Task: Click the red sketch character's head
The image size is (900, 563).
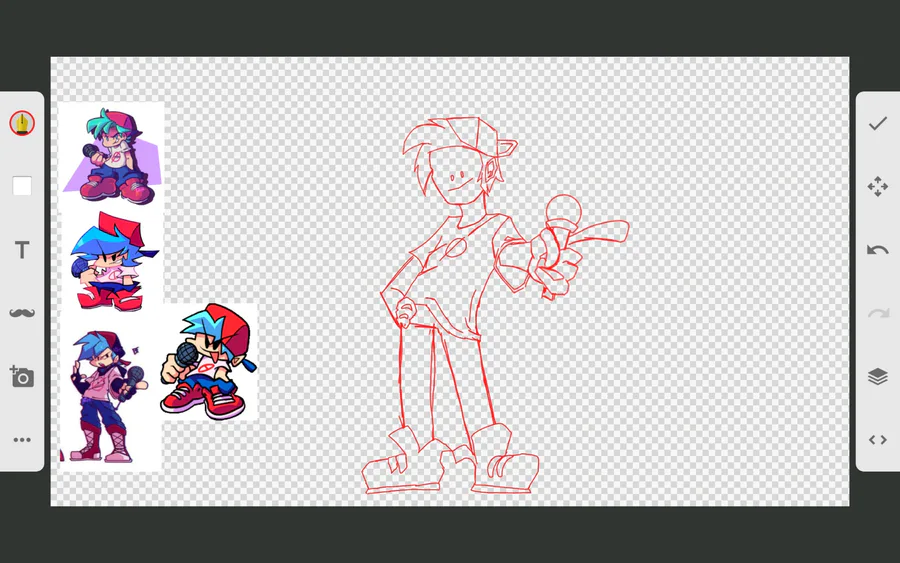Action: pos(461,161)
